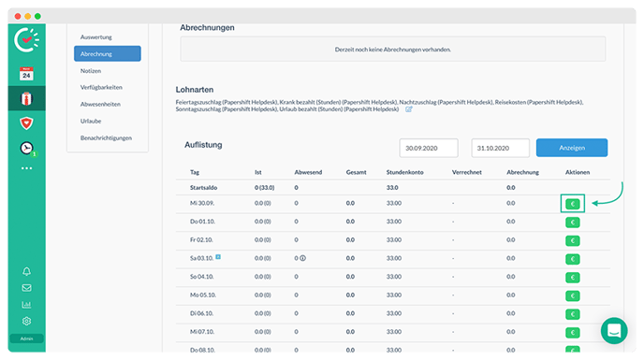
Task: Edit Lohnarten via pencil icon
Action: pyautogui.click(x=409, y=109)
